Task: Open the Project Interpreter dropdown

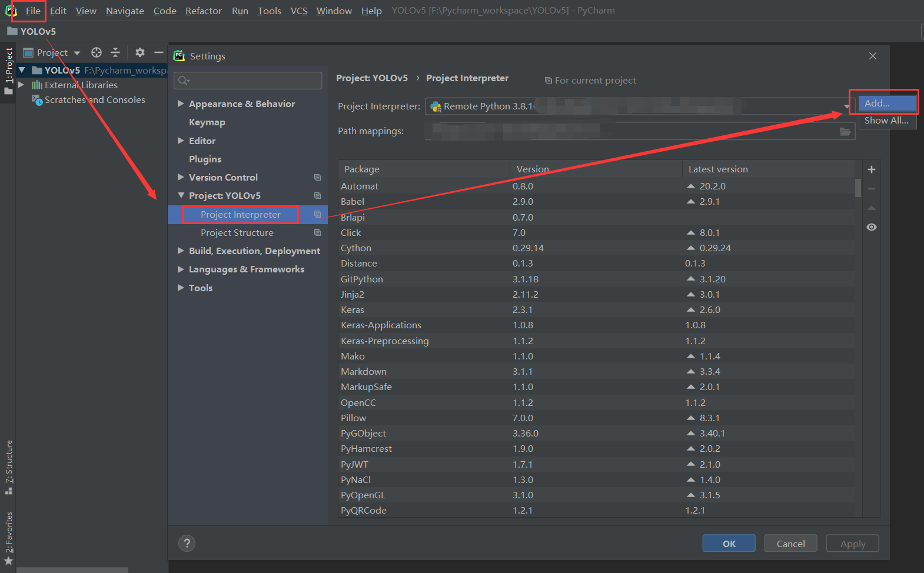Action: [x=846, y=106]
